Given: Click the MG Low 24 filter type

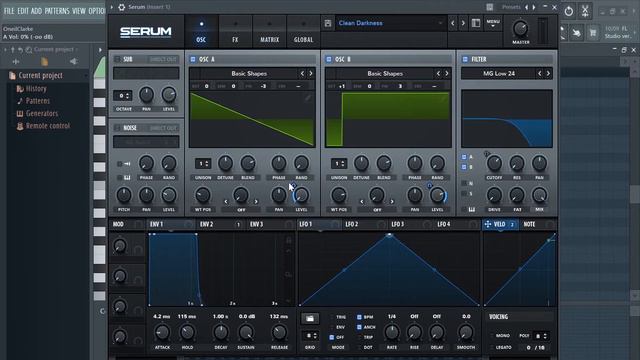Looking at the screenshot, I should [499, 73].
